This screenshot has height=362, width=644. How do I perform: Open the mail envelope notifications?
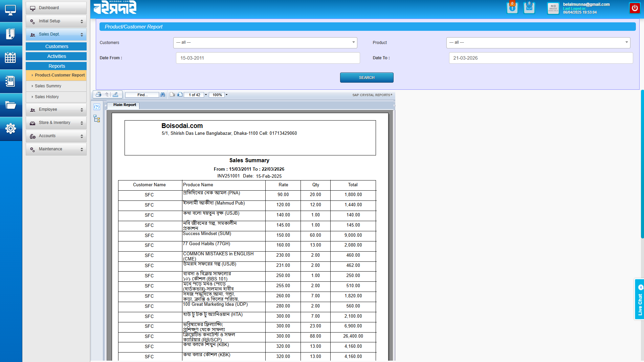pyautogui.click(x=529, y=8)
